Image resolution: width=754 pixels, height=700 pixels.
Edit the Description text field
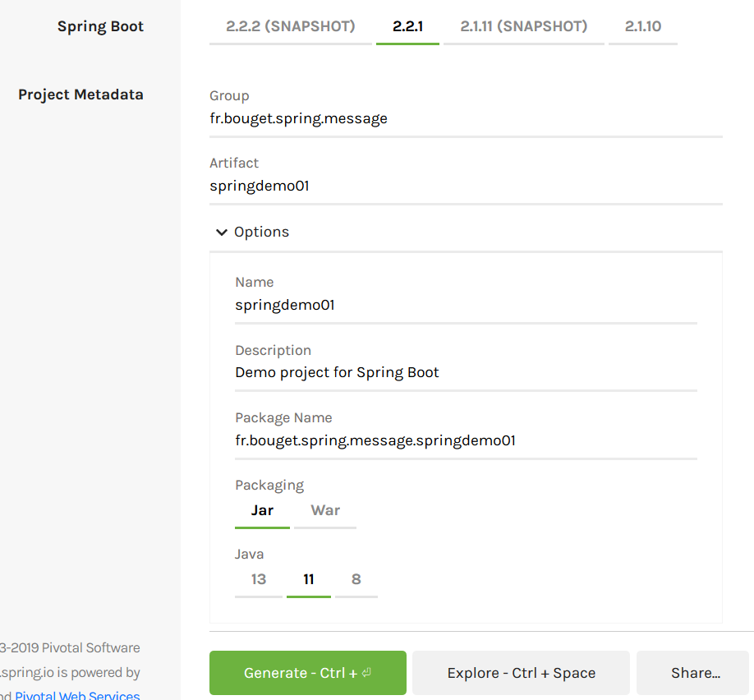point(465,373)
